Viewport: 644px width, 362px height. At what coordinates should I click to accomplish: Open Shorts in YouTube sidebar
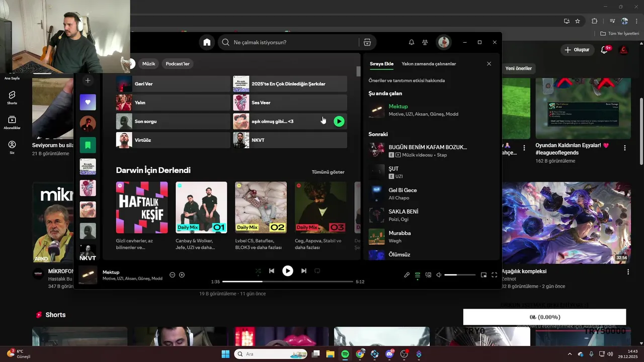pyautogui.click(x=12, y=98)
